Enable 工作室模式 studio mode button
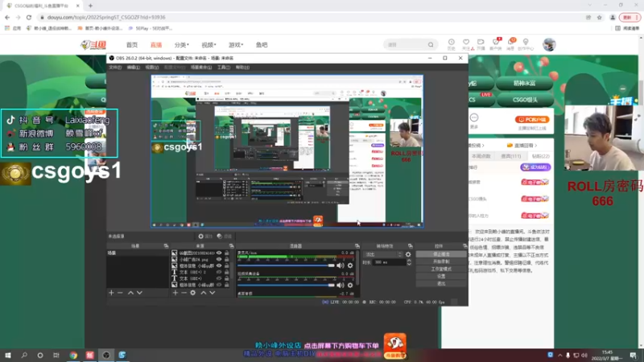Image resolution: width=644 pixels, height=362 pixels. (441, 269)
